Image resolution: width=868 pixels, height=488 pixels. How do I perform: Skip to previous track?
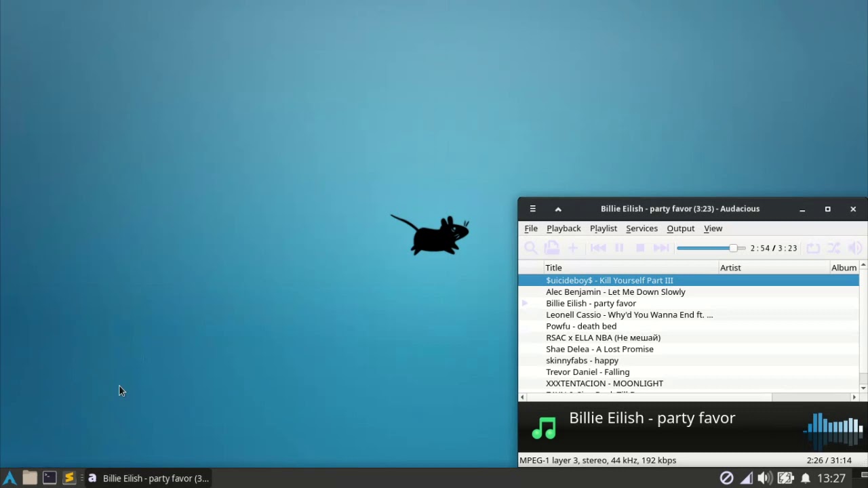tap(598, 248)
